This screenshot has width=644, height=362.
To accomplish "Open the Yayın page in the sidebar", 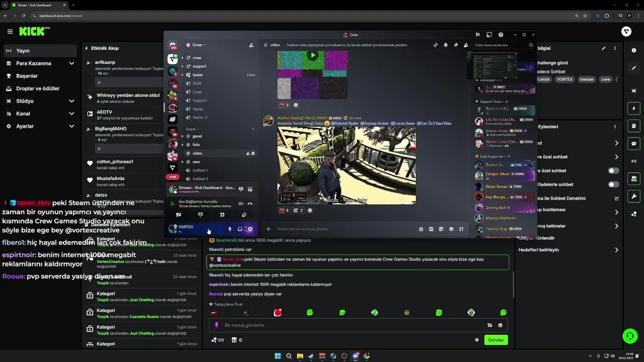I will pos(41,51).
